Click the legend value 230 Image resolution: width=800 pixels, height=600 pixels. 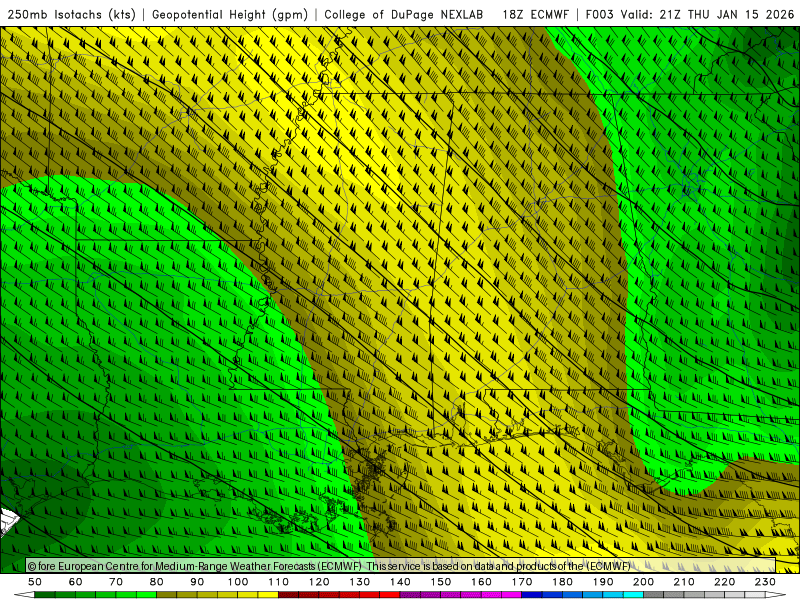coord(765,582)
